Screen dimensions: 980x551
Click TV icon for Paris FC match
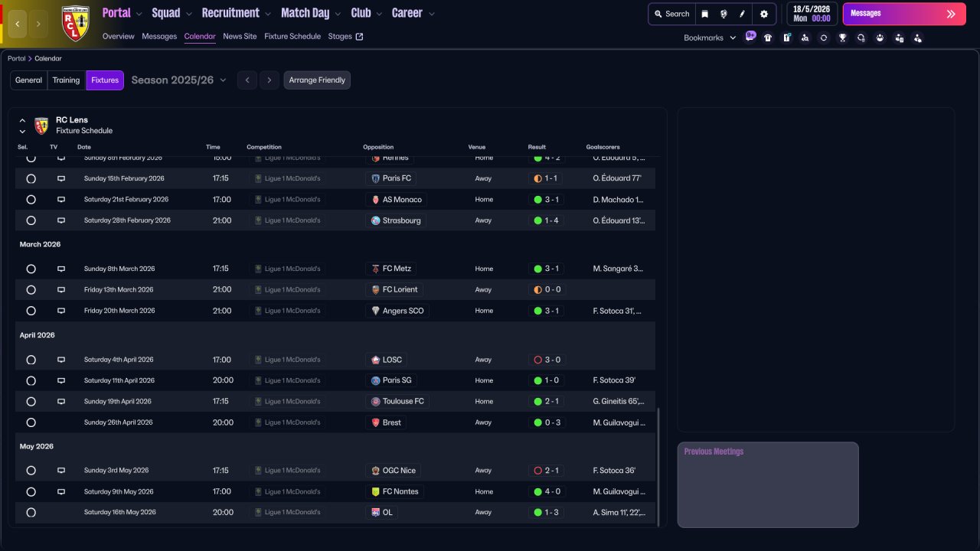(x=61, y=178)
